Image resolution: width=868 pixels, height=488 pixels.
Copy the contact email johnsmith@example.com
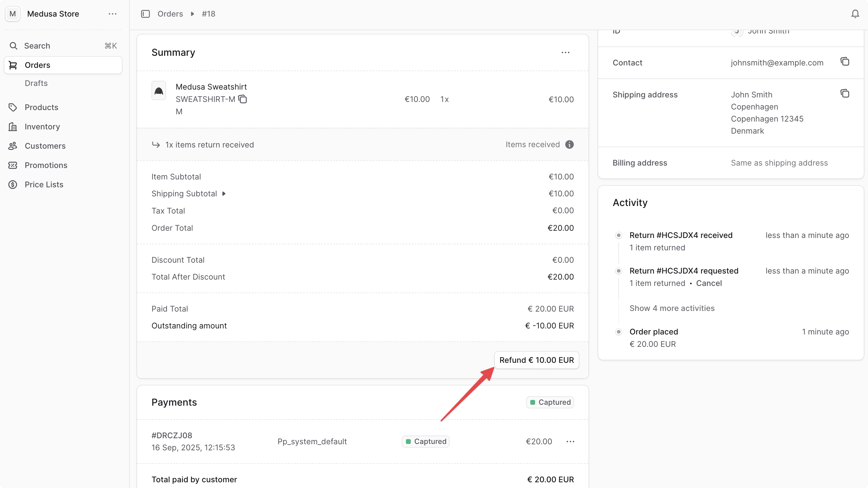tap(845, 61)
